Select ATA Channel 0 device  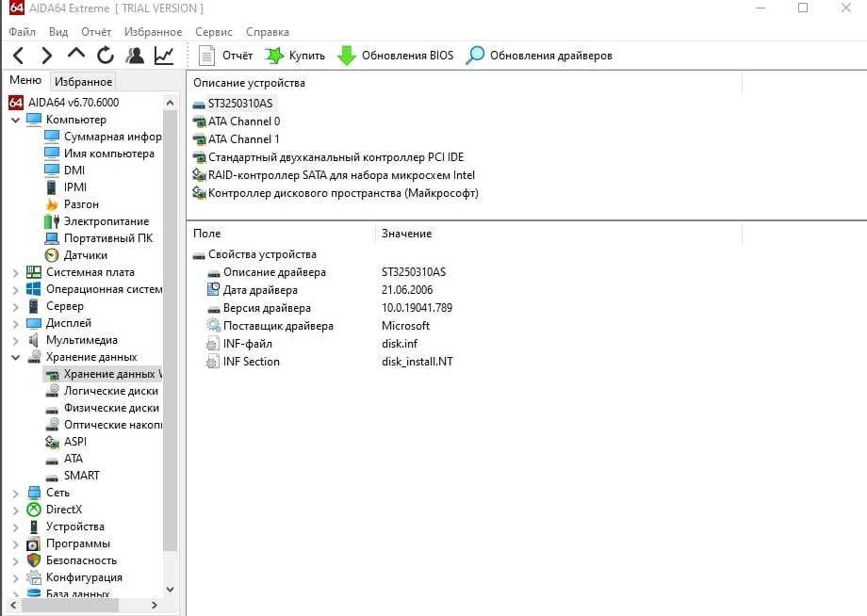point(244,122)
